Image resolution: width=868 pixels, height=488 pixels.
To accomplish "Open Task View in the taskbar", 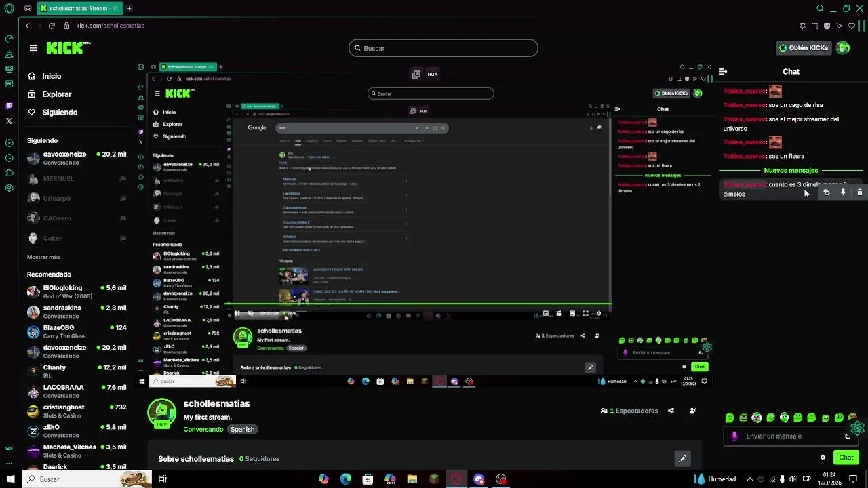I will pyautogui.click(x=163, y=479).
